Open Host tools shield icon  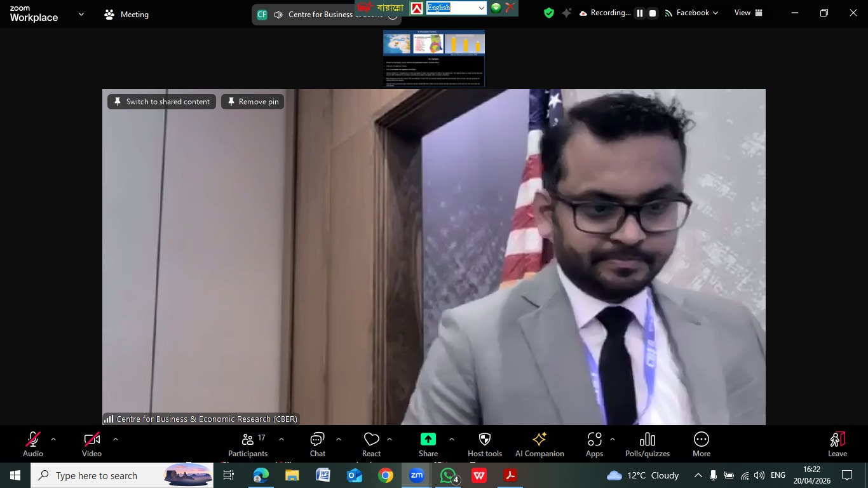(x=484, y=444)
